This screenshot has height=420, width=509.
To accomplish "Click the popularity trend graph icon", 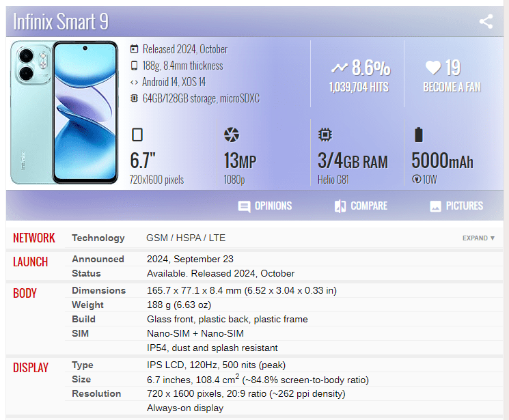I will tap(340, 68).
